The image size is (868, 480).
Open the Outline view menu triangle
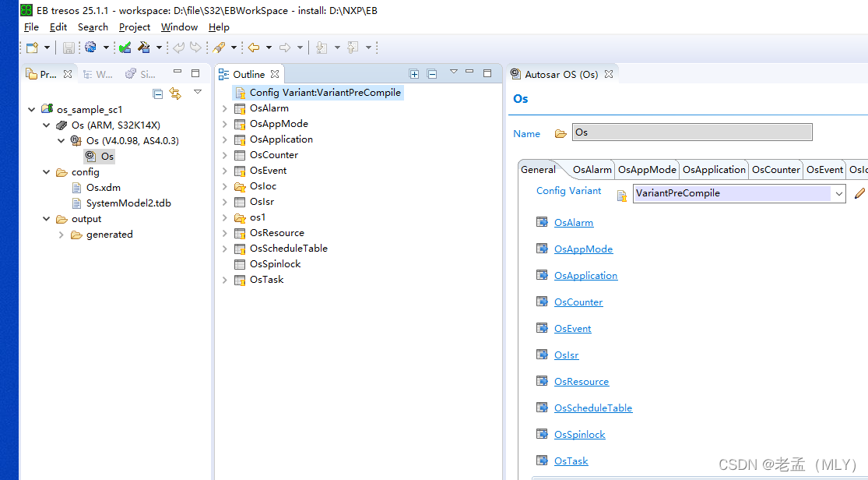[x=453, y=72]
